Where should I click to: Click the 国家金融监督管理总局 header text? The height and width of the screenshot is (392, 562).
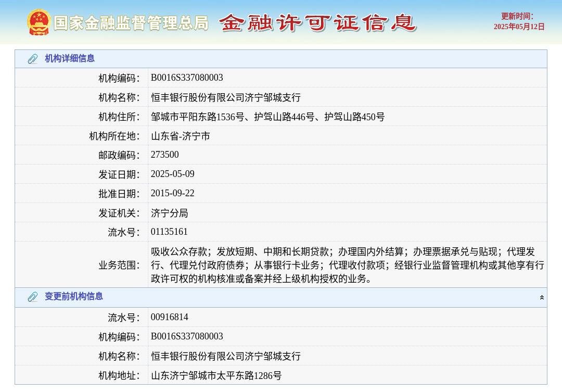(131, 23)
